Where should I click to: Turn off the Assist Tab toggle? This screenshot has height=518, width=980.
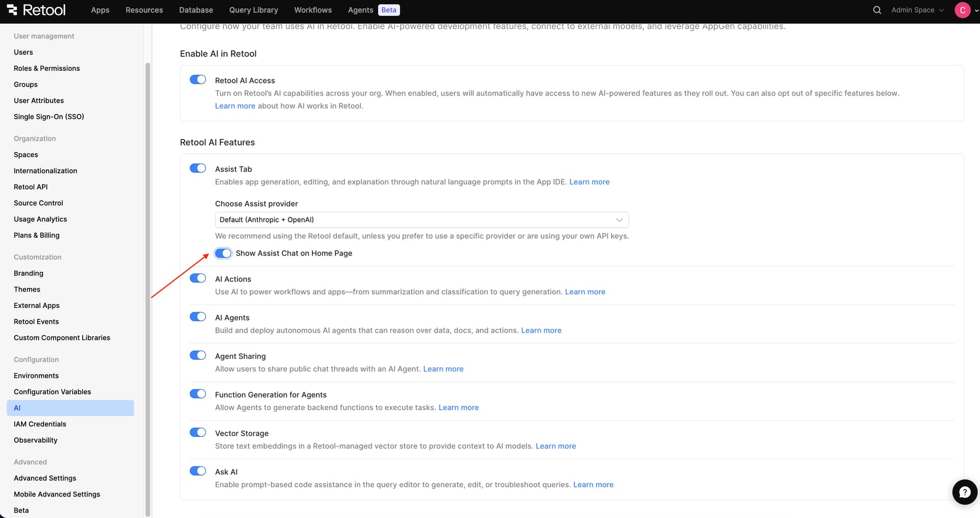click(198, 168)
